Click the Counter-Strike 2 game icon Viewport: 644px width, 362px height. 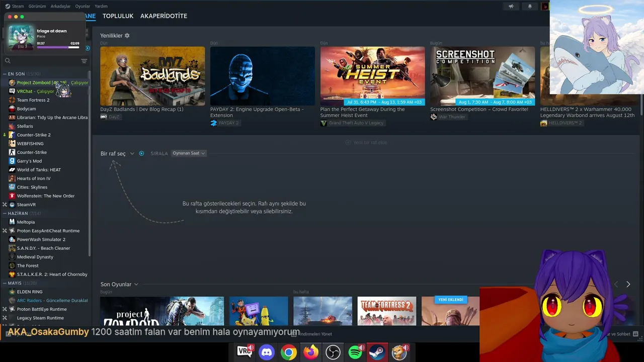(12, 135)
